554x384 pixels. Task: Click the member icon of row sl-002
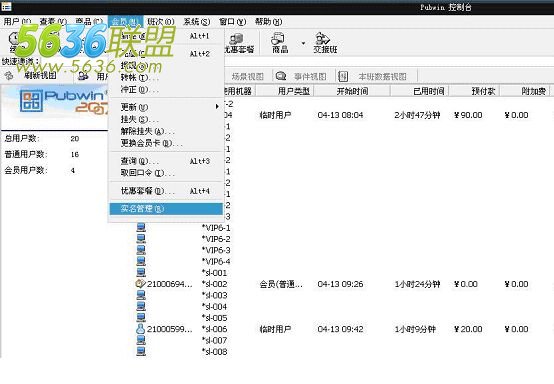pyautogui.click(x=141, y=284)
